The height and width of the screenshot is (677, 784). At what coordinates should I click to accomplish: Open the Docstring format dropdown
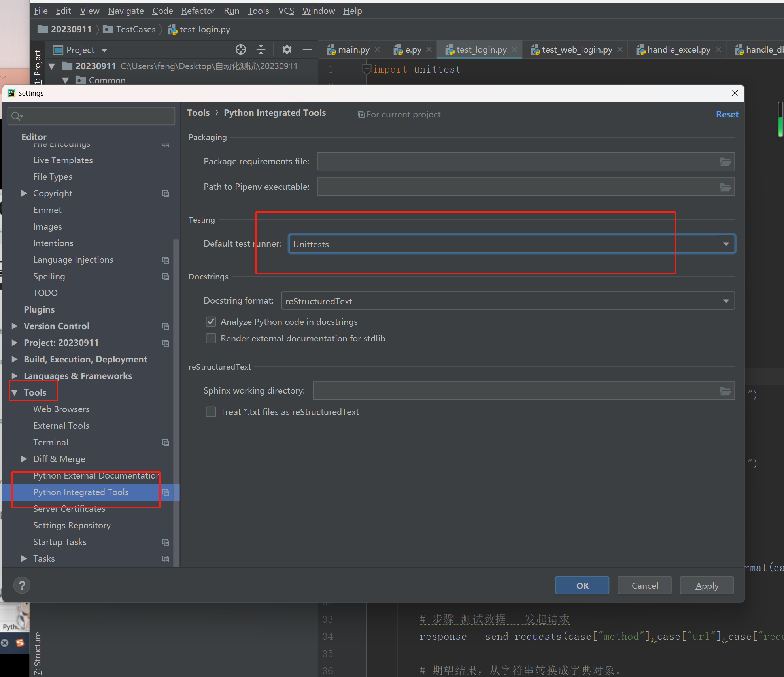pyautogui.click(x=508, y=301)
